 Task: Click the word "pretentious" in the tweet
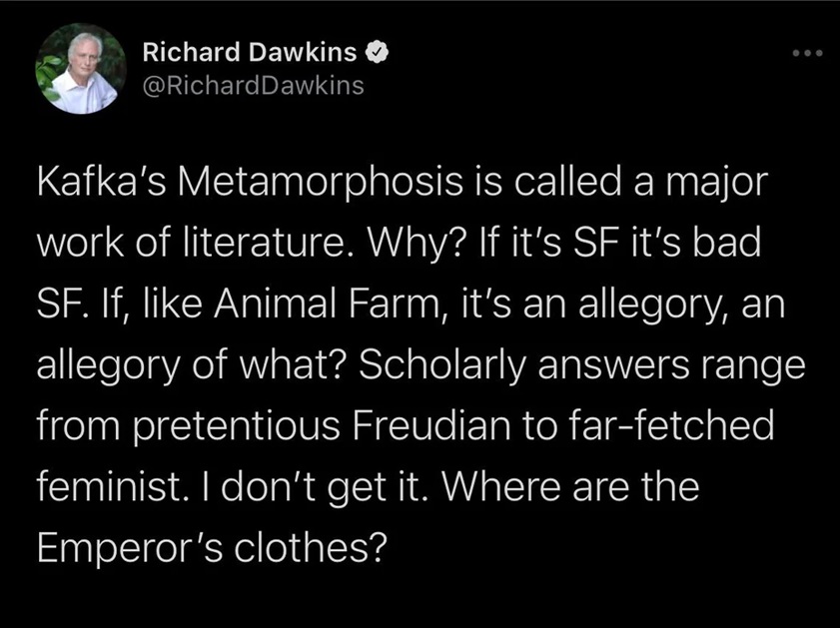(237, 425)
